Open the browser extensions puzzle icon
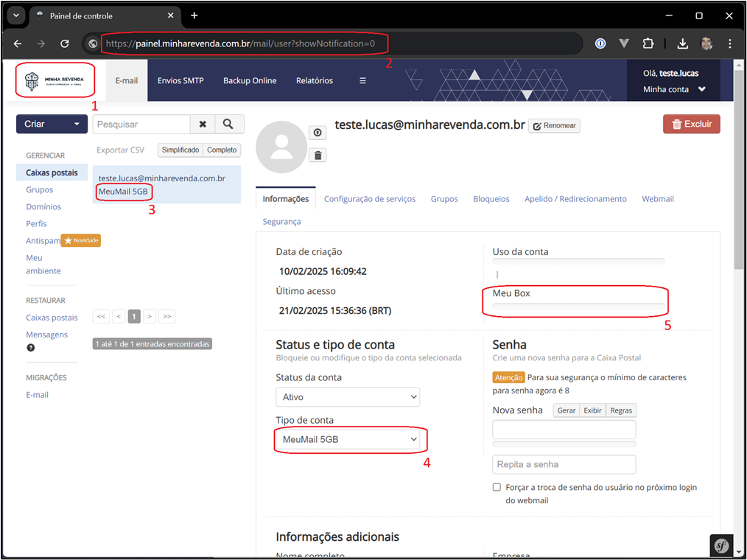Screen dimensions: 747x560 point(648,43)
